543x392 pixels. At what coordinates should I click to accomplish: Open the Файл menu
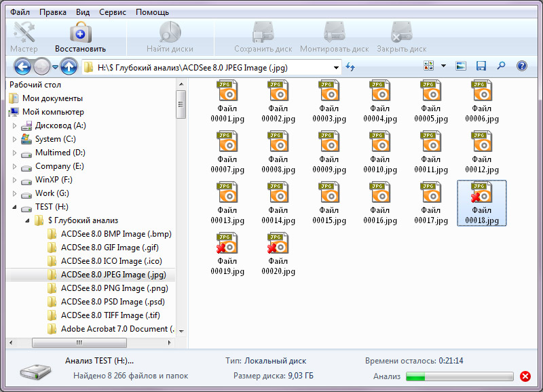[20, 12]
